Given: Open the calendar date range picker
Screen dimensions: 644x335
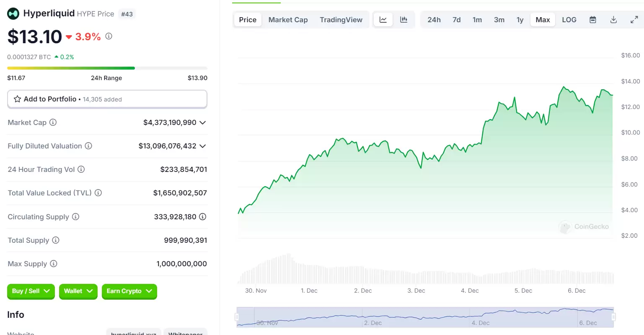Looking at the screenshot, I should 592,20.
